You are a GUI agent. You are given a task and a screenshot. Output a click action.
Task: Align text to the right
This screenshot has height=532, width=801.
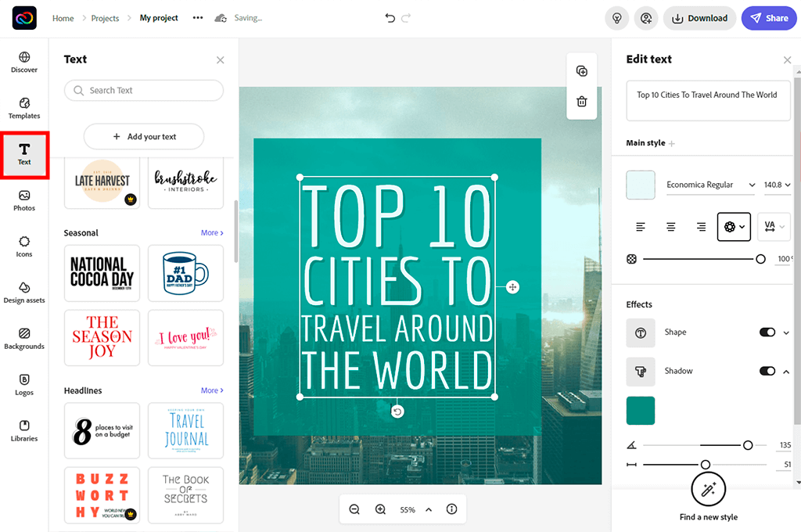[x=702, y=226]
